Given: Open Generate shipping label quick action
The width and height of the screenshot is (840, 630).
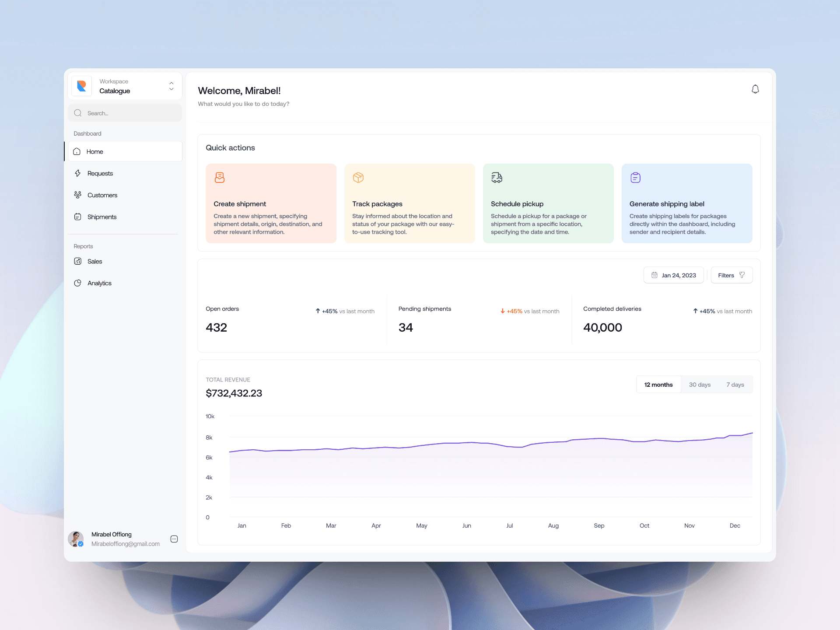Looking at the screenshot, I should pos(687,203).
